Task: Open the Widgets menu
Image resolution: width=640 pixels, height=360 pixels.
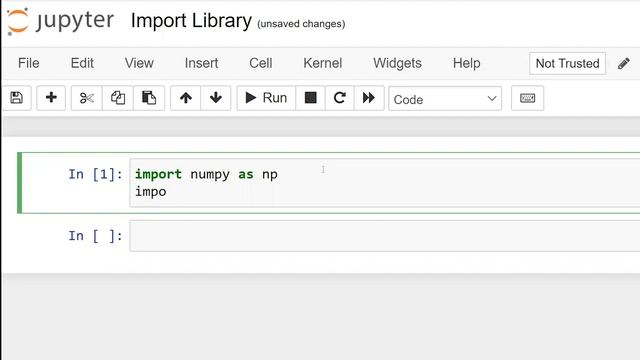Action: pyautogui.click(x=397, y=63)
